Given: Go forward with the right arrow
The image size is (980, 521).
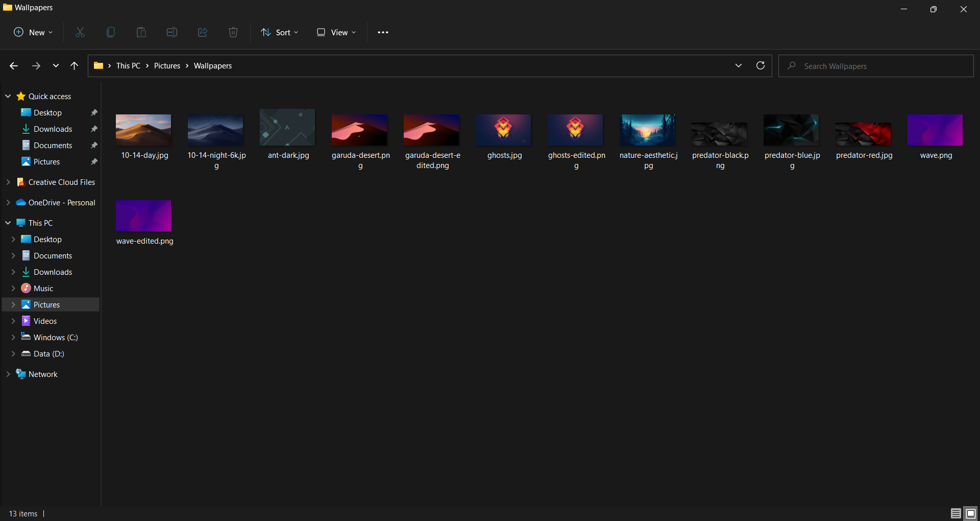Looking at the screenshot, I should [x=36, y=66].
